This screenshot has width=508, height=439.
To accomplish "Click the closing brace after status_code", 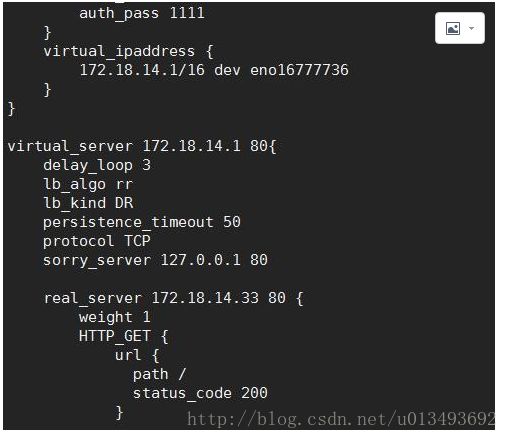I will click(119, 412).
